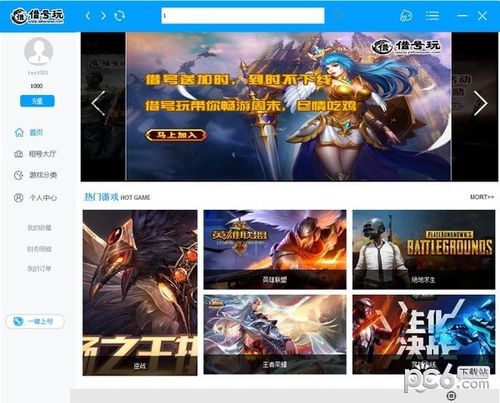Viewport: 500px width, 403px height.
Task: Click the forward navigation arrow
Action: [x=103, y=16]
